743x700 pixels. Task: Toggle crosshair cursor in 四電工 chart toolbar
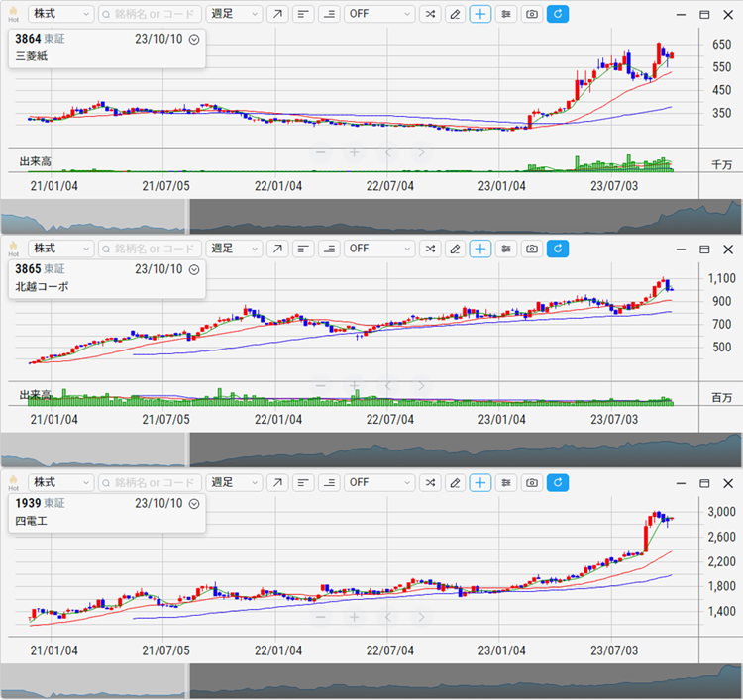pos(480,482)
